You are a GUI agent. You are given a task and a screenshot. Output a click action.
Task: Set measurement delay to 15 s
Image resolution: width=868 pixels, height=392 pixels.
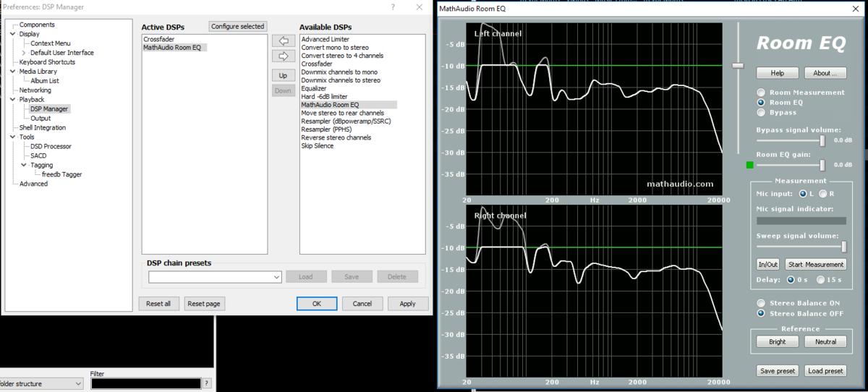click(821, 280)
